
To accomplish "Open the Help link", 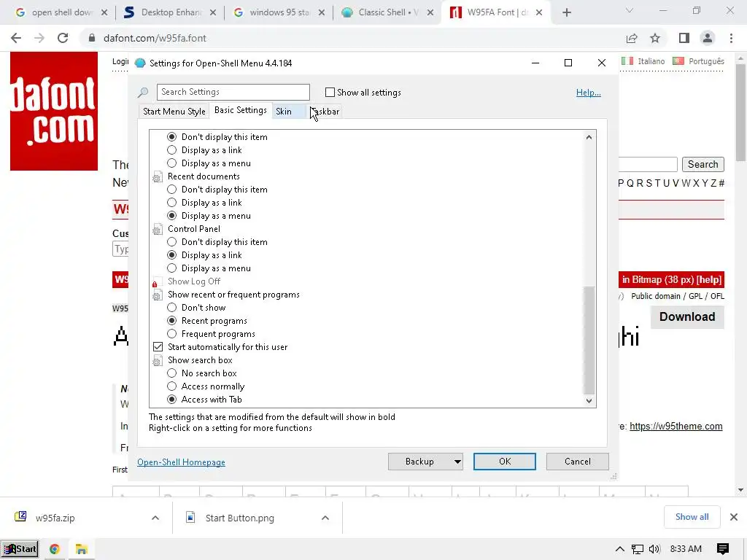I will 589,93.
